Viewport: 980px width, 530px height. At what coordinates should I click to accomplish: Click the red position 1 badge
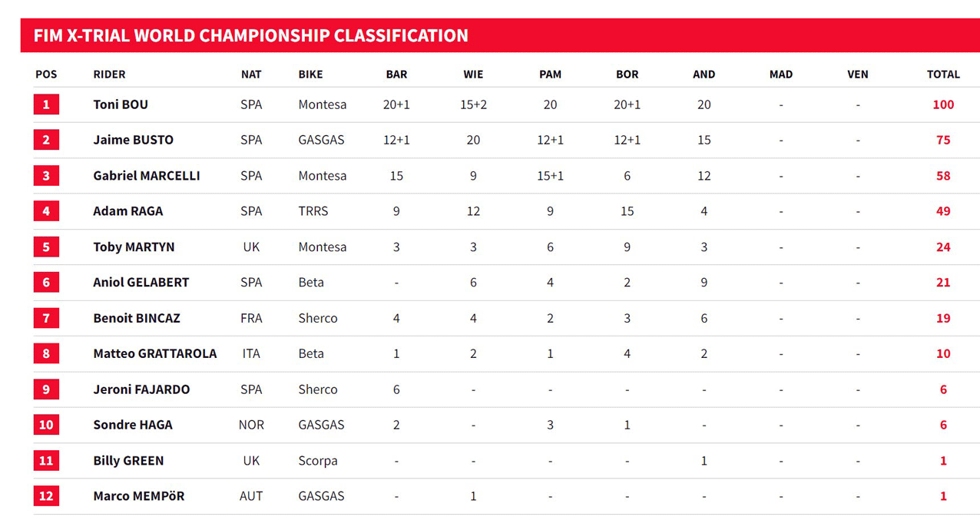(46, 104)
